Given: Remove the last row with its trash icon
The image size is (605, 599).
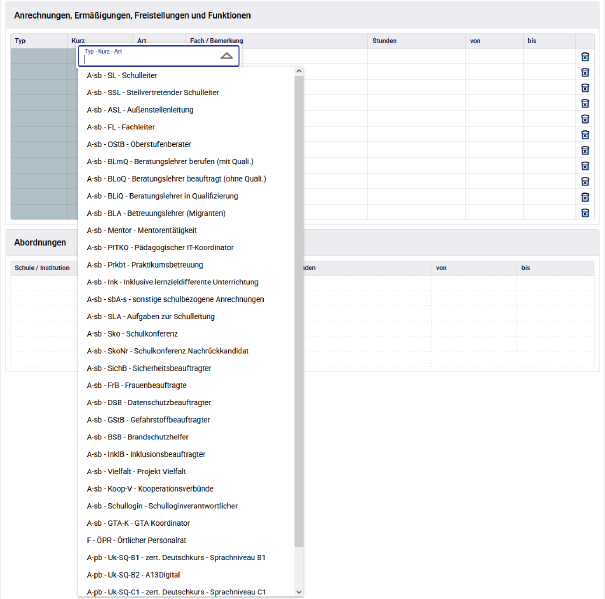Looking at the screenshot, I should [585, 213].
